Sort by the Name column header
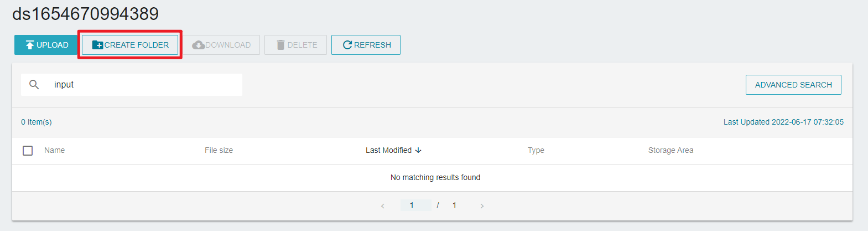The height and width of the screenshot is (231, 868). click(x=54, y=150)
